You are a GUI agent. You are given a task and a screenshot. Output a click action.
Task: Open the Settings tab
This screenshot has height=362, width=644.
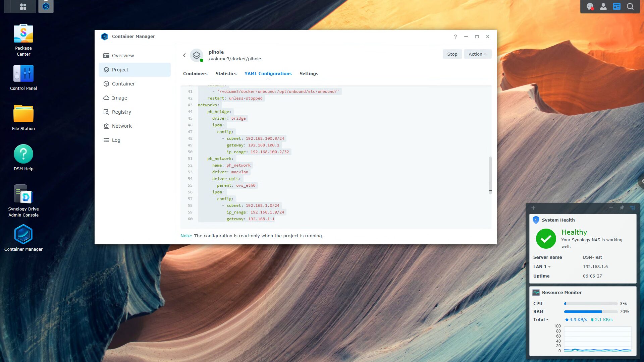pos(309,73)
